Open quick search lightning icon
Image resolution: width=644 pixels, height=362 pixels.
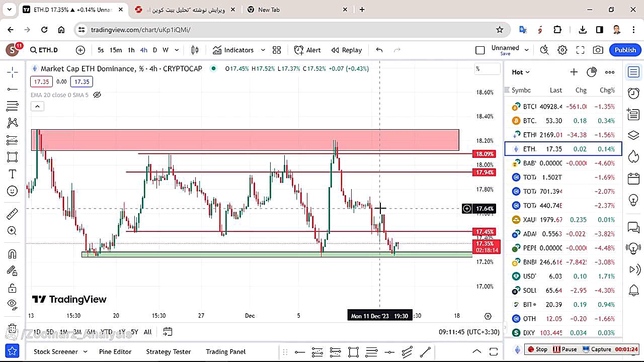pyautogui.click(x=544, y=50)
